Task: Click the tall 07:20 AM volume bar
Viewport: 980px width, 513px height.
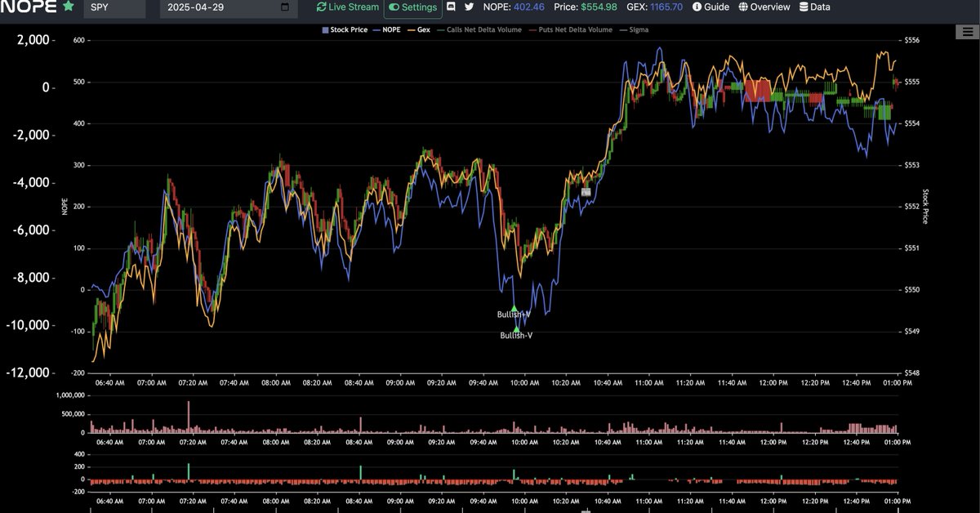Action: pyautogui.click(x=189, y=417)
